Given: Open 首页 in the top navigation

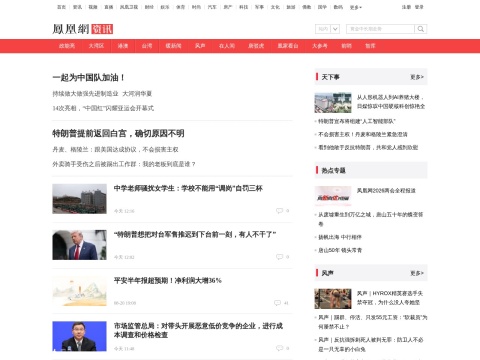Looking at the screenshot, I should [x=61, y=7].
